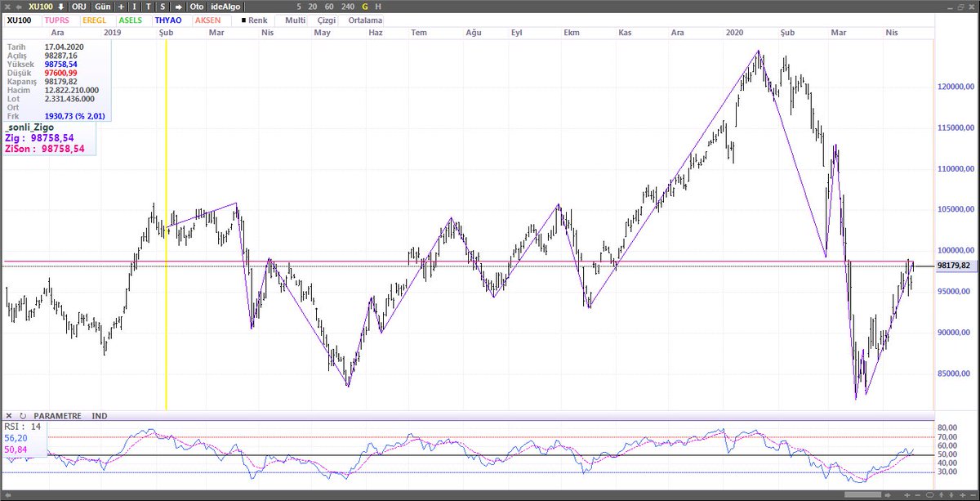The image size is (980, 501).
Task: Select the daily G period
Action: [365, 7]
